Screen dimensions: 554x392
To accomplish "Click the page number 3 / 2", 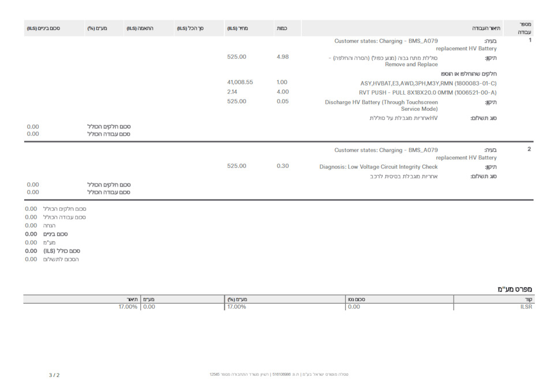I will click(54, 375).
